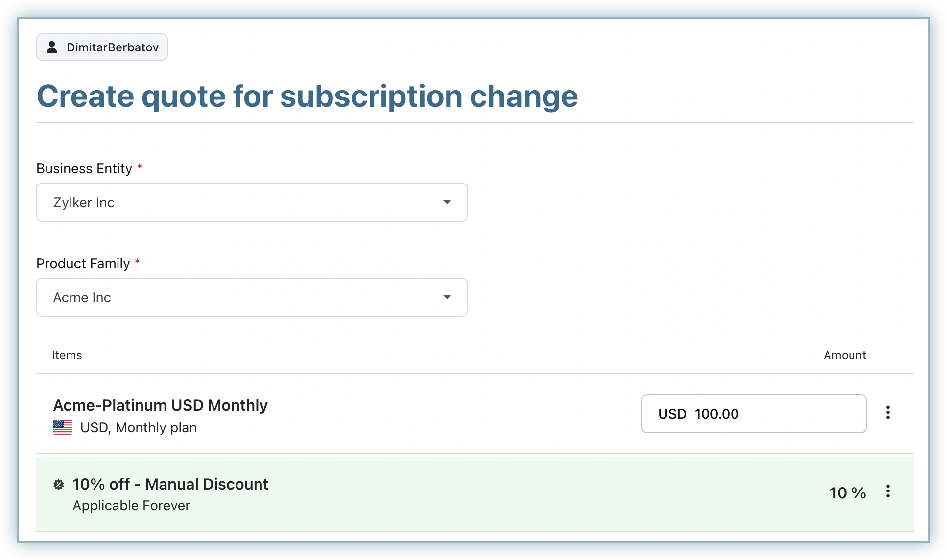This screenshot has height=560, width=947.
Task: Click the discount badge icon beside 10% off
Action: tap(59, 485)
